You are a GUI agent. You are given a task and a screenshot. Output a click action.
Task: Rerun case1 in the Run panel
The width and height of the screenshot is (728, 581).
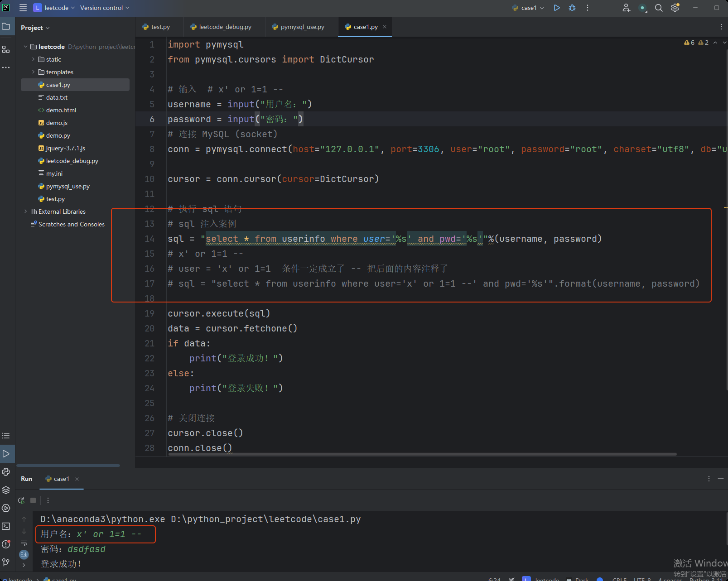21,500
